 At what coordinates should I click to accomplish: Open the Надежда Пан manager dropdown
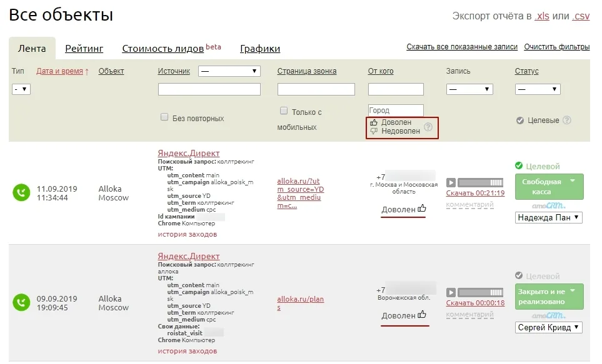click(x=549, y=217)
